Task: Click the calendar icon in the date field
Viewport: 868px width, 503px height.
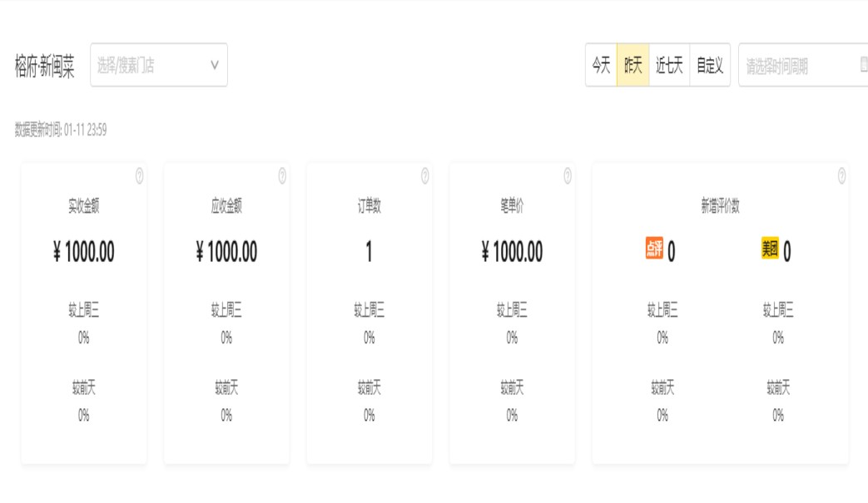Action: click(863, 65)
